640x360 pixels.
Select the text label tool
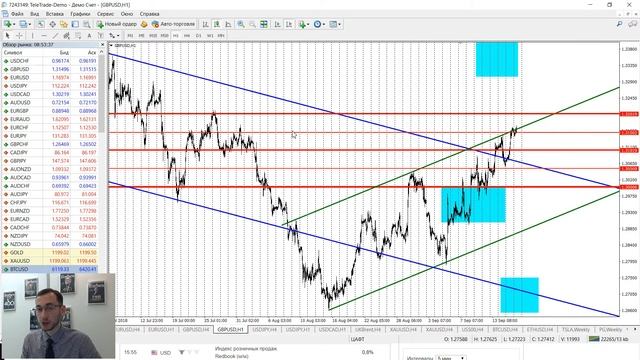pyautogui.click(x=101, y=36)
